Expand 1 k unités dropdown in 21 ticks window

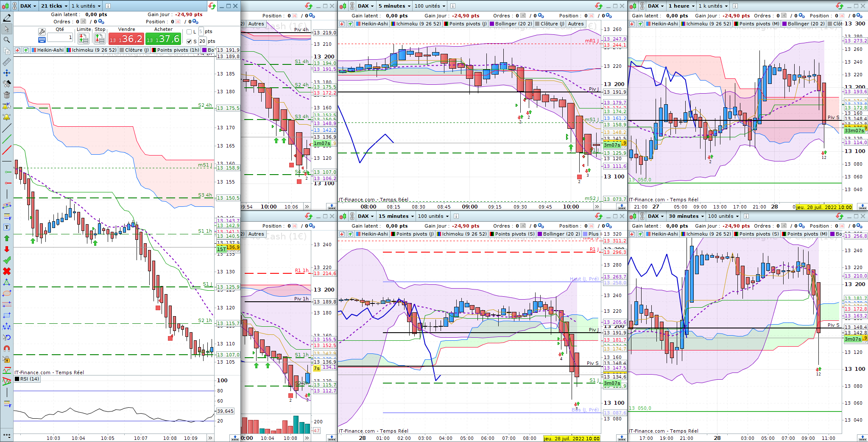pos(86,6)
